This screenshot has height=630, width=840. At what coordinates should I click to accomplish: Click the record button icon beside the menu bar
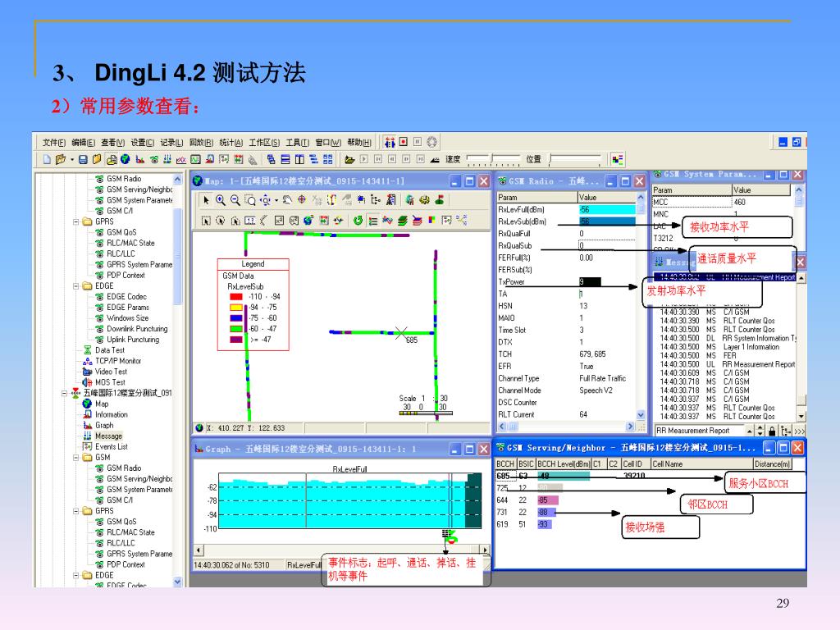point(404,142)
